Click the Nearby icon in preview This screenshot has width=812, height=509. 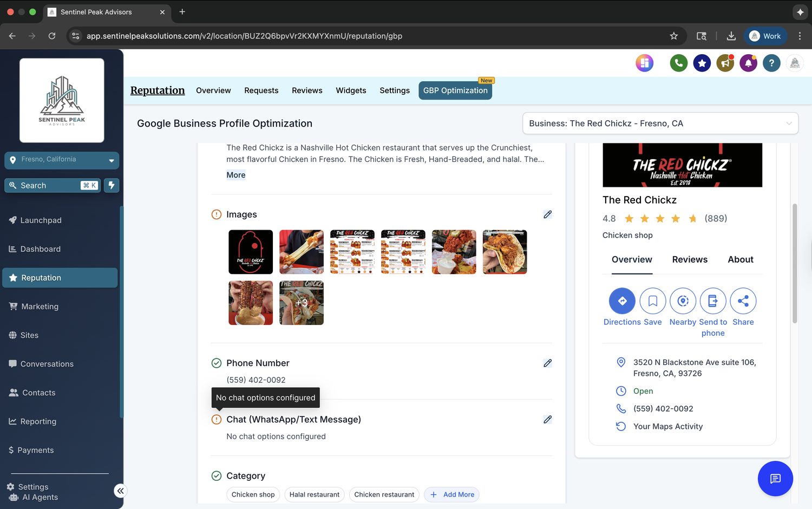click(683, 301)
